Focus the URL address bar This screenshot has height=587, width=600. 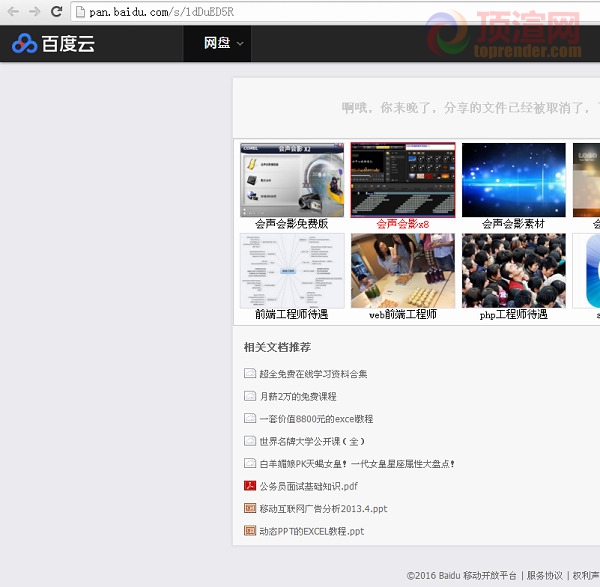[335, 12]
